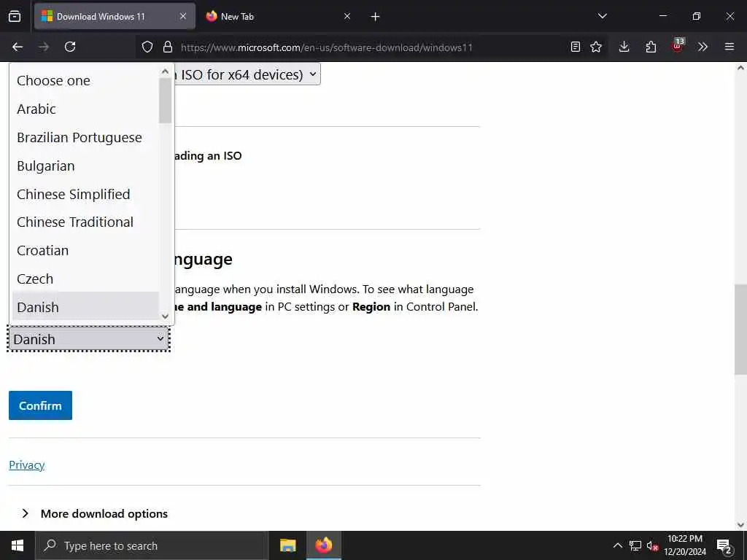Select Choose one option in language list
The height and width of the screenshot is (560, 747).
85,80
